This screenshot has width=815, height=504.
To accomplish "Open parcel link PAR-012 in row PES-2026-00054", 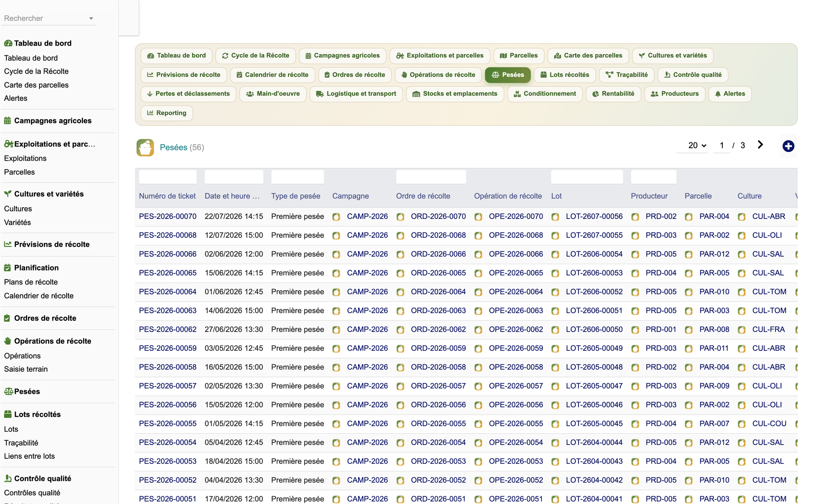I will (x=714, y=442).
